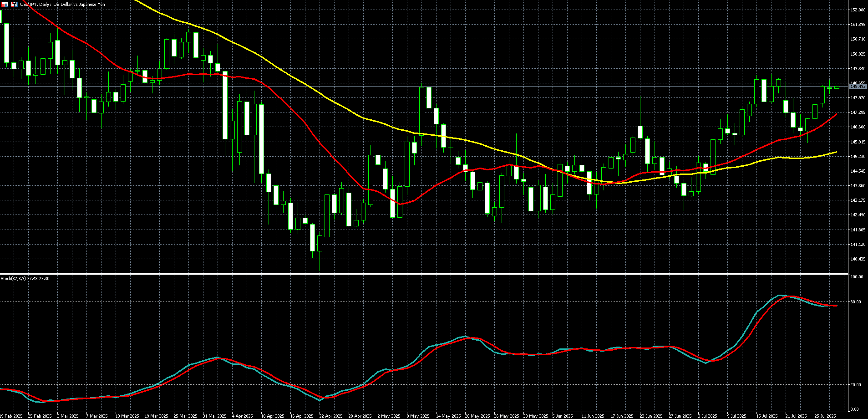Click the stochastic 0.00 scale label
This screenshot has width=868, height=419.
(855, 409)
